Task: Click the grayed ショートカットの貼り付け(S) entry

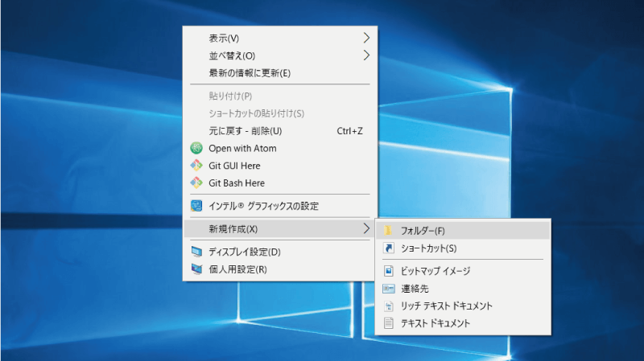Action: tap(279, 113)
